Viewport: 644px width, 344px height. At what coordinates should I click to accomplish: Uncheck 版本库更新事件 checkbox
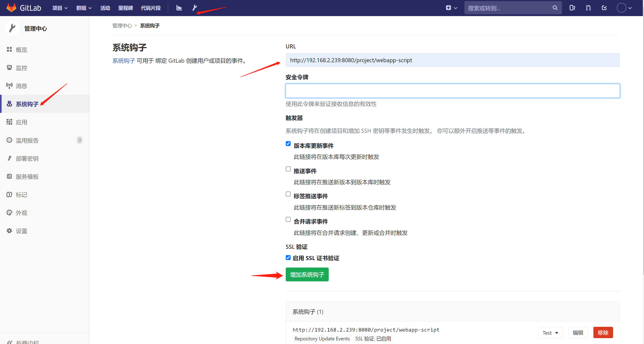pyautogui.click(x=288, y=144)
